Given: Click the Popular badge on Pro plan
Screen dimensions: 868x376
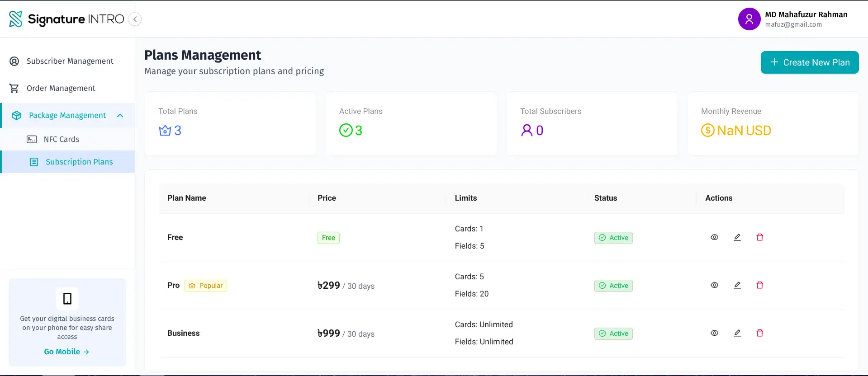Looking at the screenshot, I should (206, 286).
